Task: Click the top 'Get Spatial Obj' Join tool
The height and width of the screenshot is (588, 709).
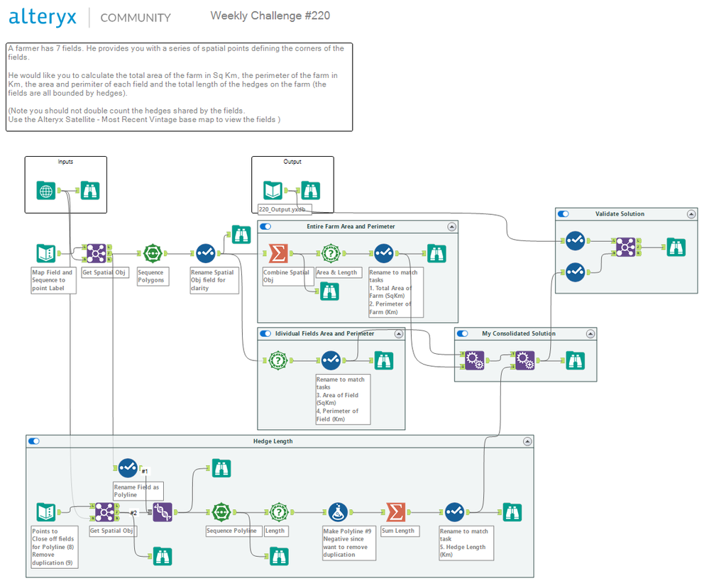Action: [97, 253]
